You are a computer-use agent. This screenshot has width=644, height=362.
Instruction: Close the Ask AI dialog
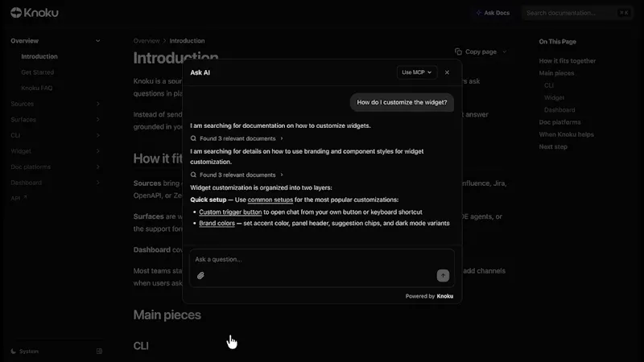(447, 72)
